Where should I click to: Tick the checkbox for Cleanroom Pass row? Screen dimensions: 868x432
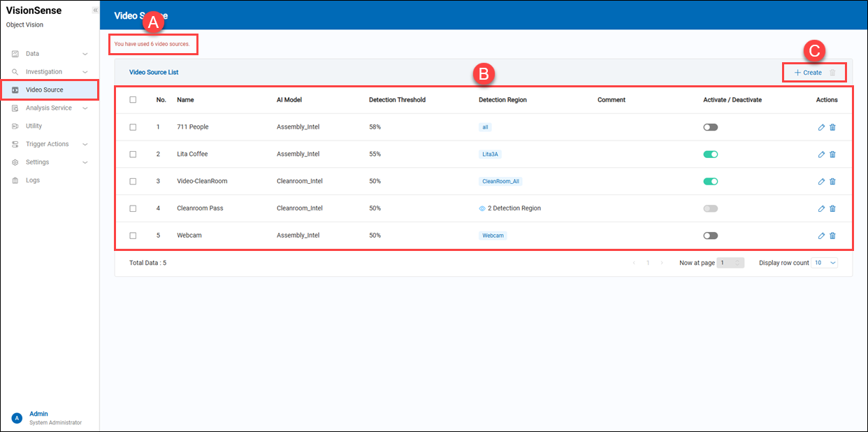coord(133,208)
